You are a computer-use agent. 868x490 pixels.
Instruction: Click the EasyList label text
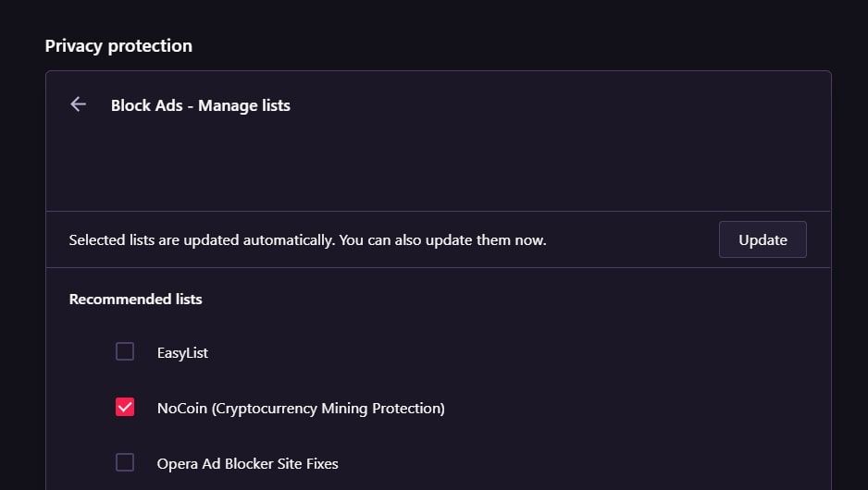coord(182,352)
